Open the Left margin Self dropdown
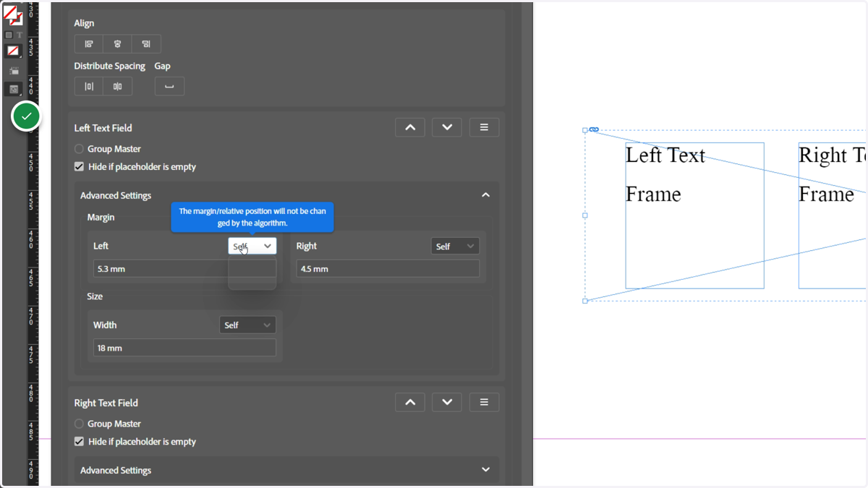Viewport: 868px width, 488px height. (252, 246)
